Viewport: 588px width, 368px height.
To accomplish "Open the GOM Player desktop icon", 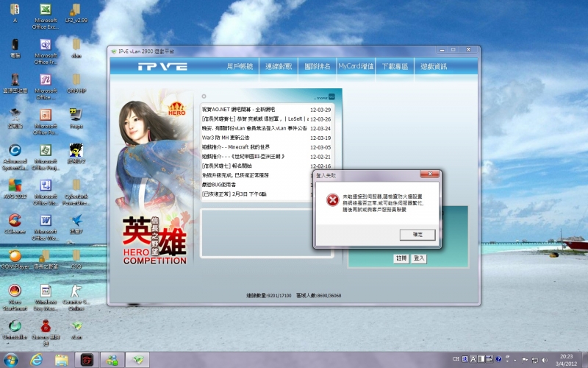I will 15,259.
